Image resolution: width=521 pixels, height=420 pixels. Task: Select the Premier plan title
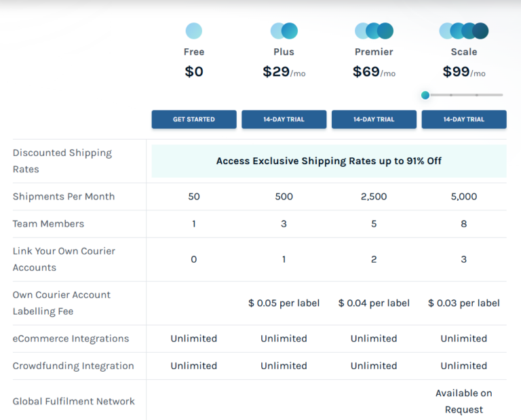[x=374, y=52]
